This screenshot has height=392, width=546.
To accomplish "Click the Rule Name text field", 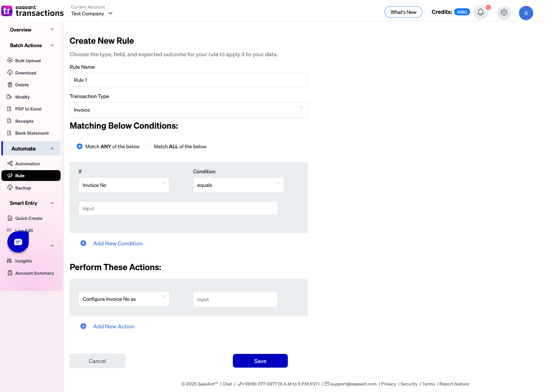I will coord(189,80).
